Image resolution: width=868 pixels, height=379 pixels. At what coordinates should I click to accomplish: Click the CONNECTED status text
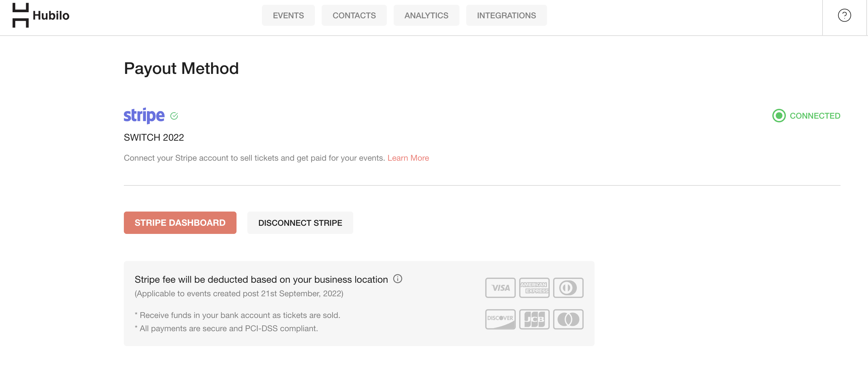pyautogui.click(x=815, y=116)
